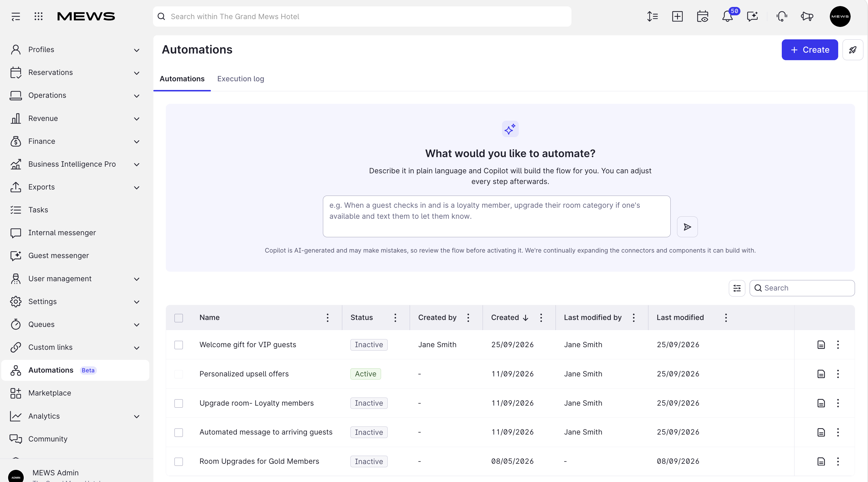This screenshot has height=482, width=868.
Task: Click the rocket icon next to Create
Action: pos(852,50)
